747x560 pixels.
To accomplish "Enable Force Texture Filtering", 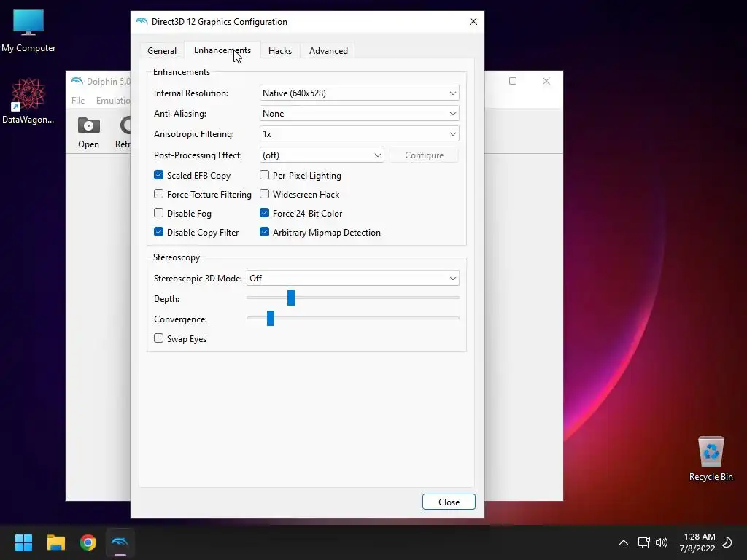I will (x=158, y=194).
